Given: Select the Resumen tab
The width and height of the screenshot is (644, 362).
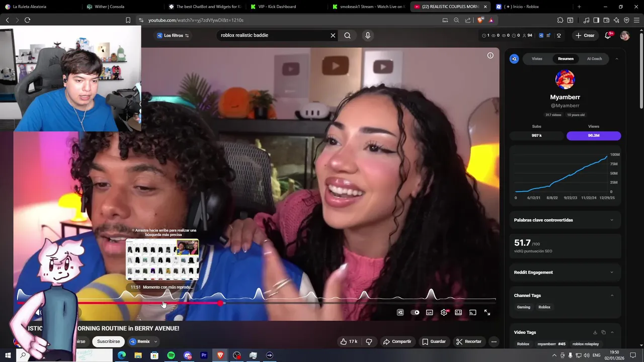Looking at the screenshot, I should click(x=566, y=59).
